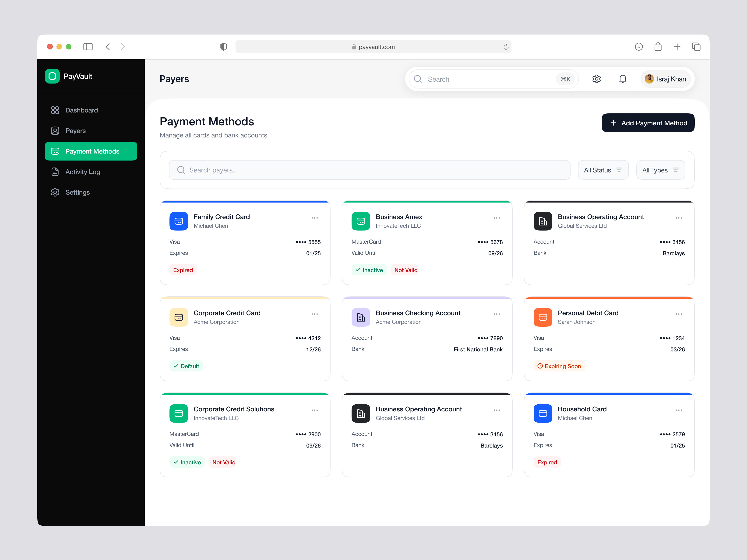Show the tab overview icon
This screenshot has width=747, height=560.
[x=696, y=47]
